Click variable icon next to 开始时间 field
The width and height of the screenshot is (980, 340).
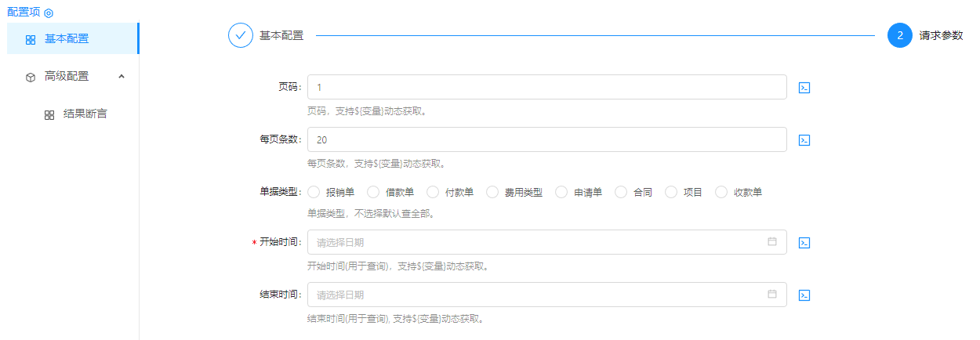pyautogui.click(x=804, y=243)
